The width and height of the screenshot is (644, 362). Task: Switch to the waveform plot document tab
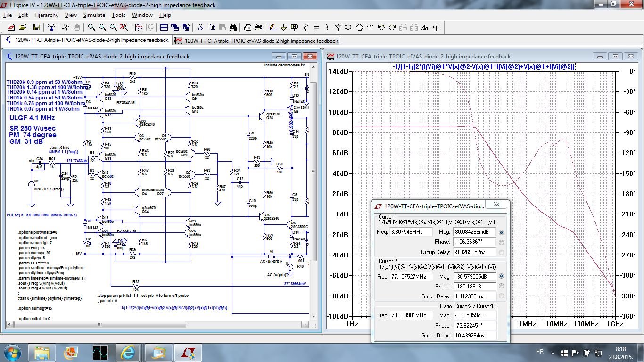point(256,41)
